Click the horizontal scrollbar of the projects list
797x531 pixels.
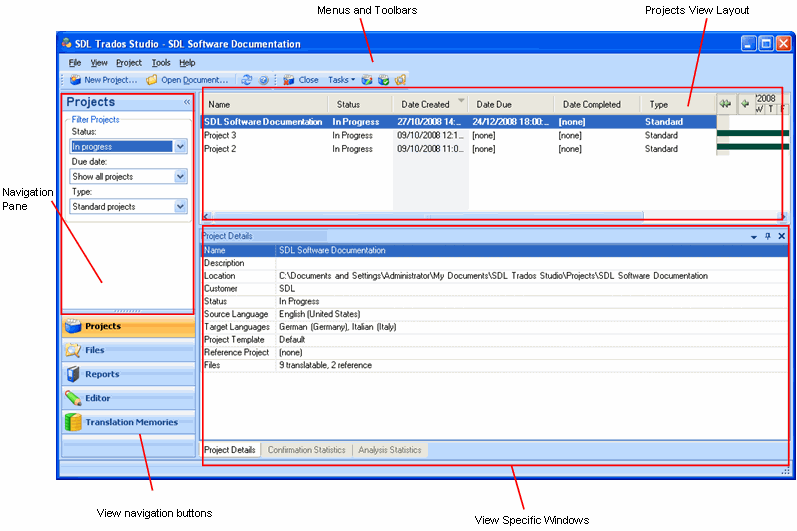428,216
